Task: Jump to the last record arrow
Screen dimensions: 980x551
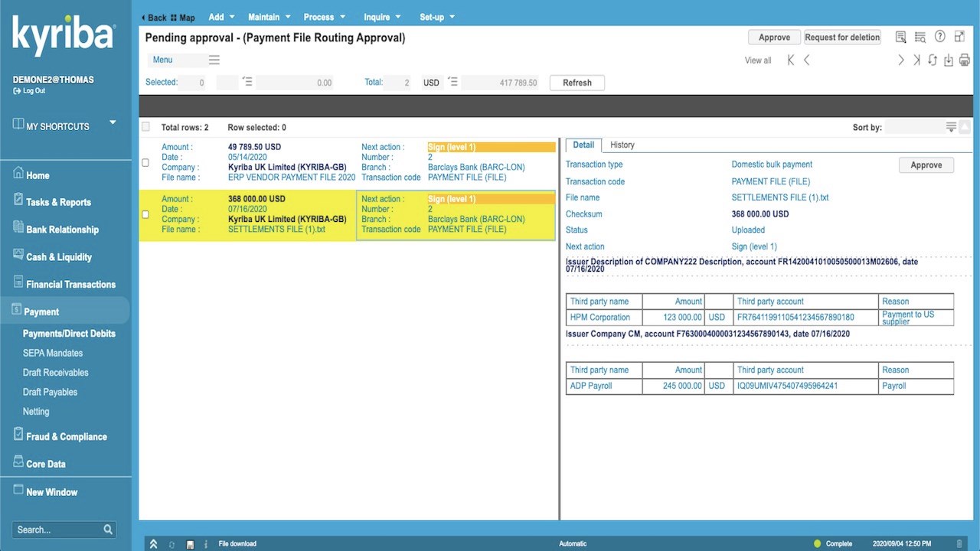Action: 916,60
